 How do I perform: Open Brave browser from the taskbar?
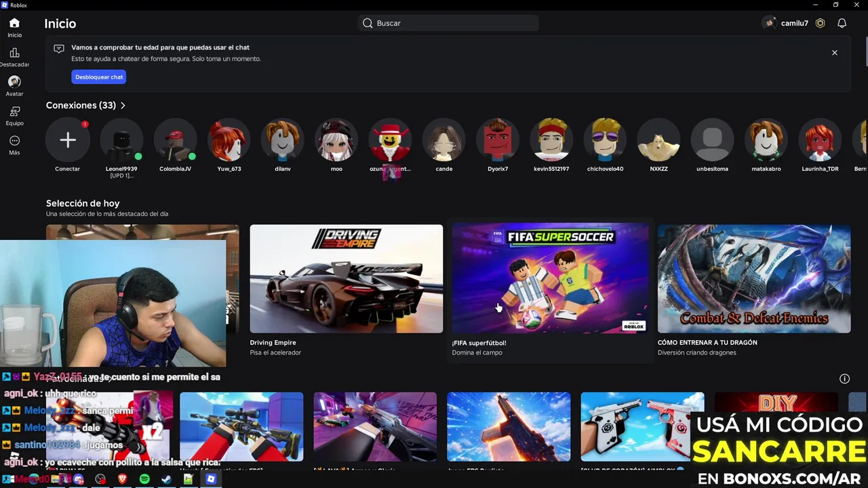(123, 479)
